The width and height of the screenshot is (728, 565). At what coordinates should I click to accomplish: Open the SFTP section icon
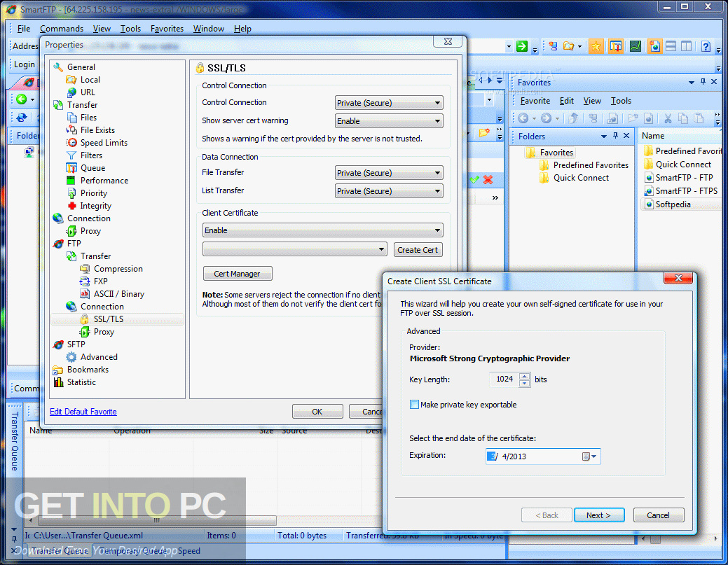(58, 344)
